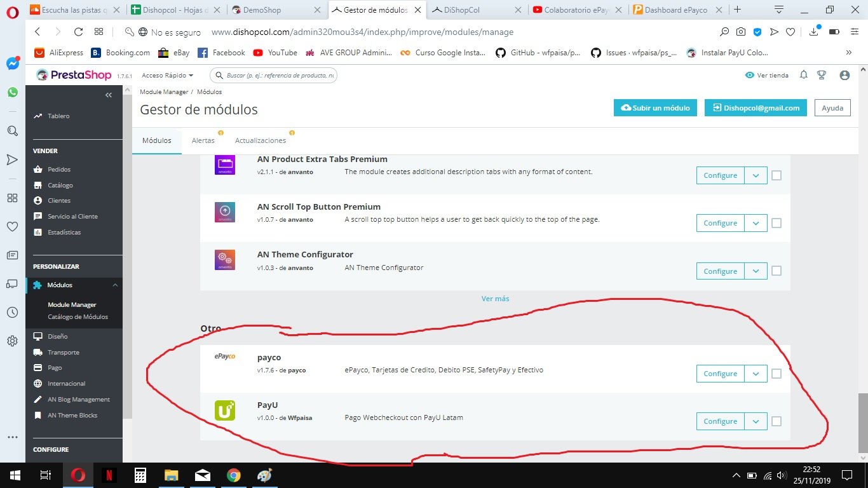Click the PayU module logo
Screen dimensions: 868x488
click(225, 410)
